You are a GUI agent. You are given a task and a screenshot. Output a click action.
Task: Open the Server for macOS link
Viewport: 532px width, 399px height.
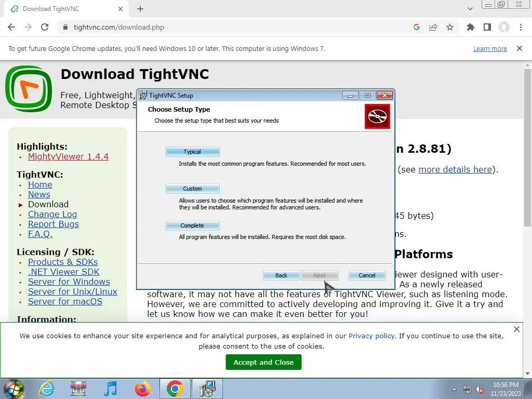(x=65, y=302)
